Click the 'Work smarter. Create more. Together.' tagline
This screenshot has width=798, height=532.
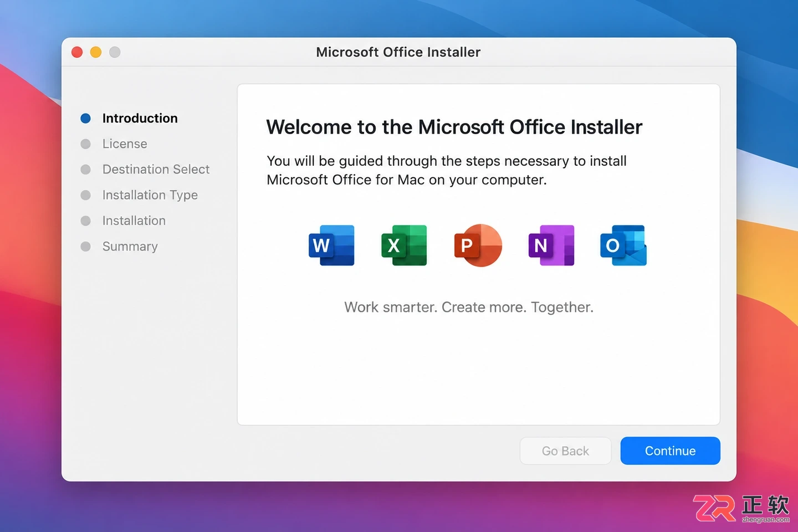pyautogui.click(x=469, y=308)
